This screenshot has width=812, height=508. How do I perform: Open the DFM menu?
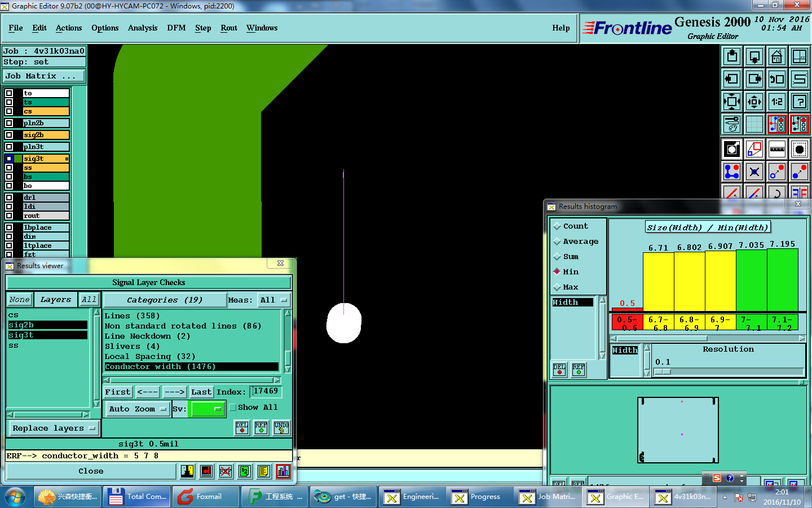pyautogui.click(x=176, y=28)
